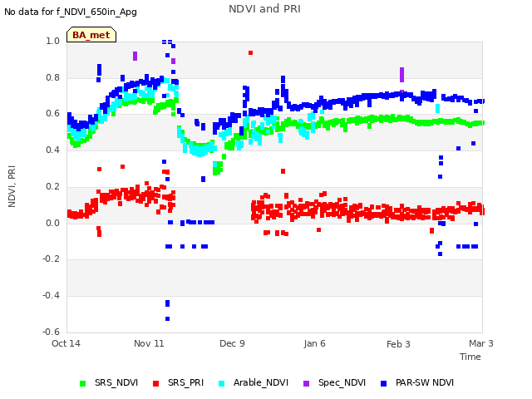Image resolution: width=532 pixels, height=399 pixels.
Task: Click the 'No data for f_NDVI_650in_Apg' message
Action: [71, 12]
